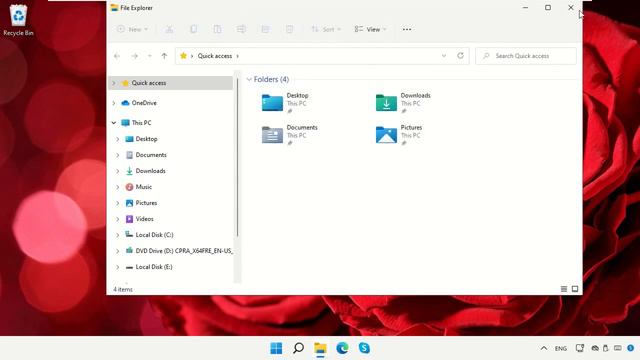Select Local Disk (C:) in sidebar
The width and height of the screenshot is (640, 360).
[154, 235]
